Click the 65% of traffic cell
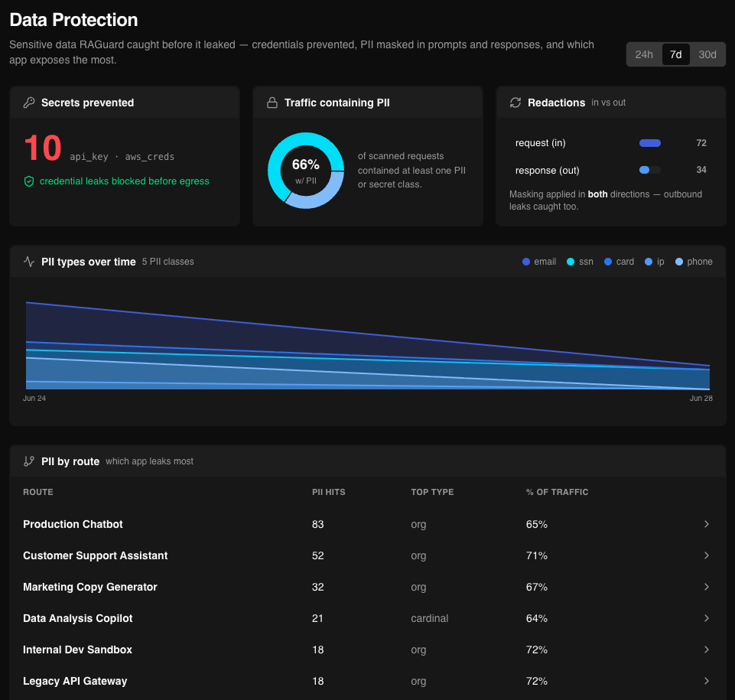735x700 pixels. (x=537, y=524)
